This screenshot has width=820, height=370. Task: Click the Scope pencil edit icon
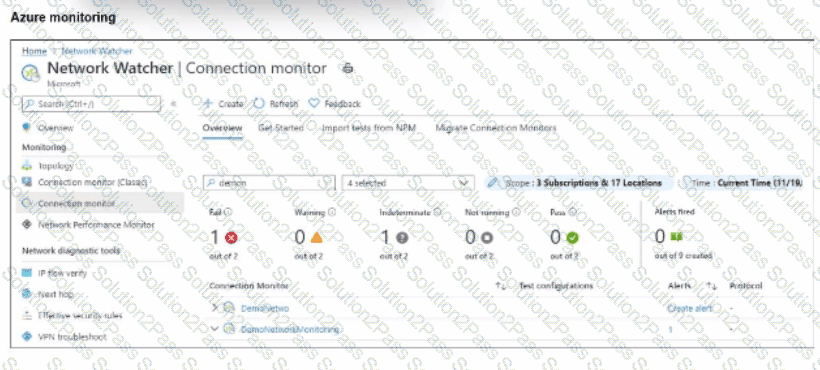(493, 183)
